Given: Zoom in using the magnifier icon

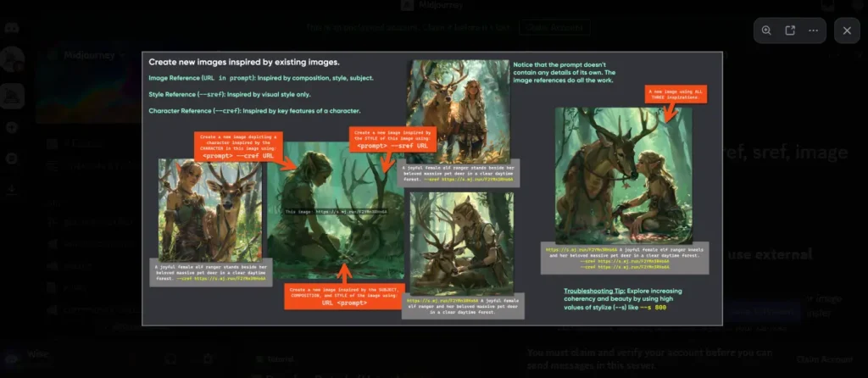Looking at the screenshot, I should tap(766, 31).
